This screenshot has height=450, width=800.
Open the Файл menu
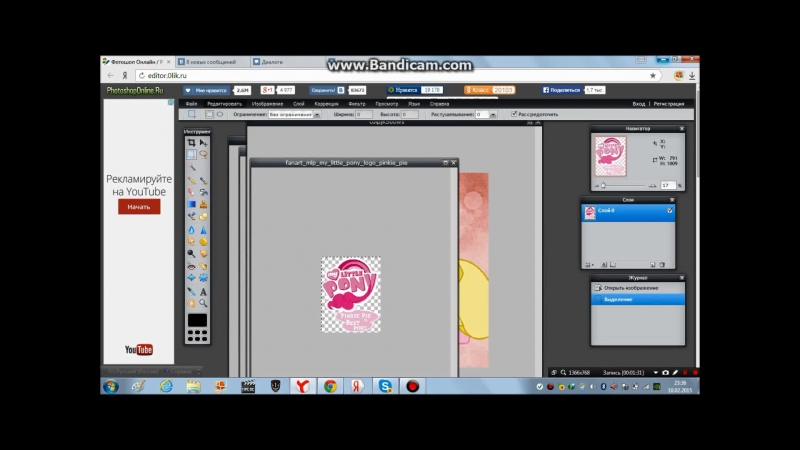pos(191,104)
